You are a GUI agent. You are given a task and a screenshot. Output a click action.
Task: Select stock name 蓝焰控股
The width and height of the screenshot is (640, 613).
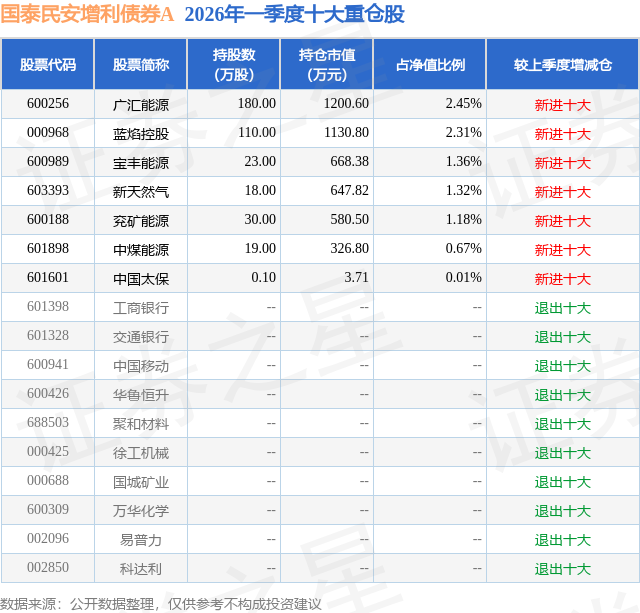[x=141, y=134]
